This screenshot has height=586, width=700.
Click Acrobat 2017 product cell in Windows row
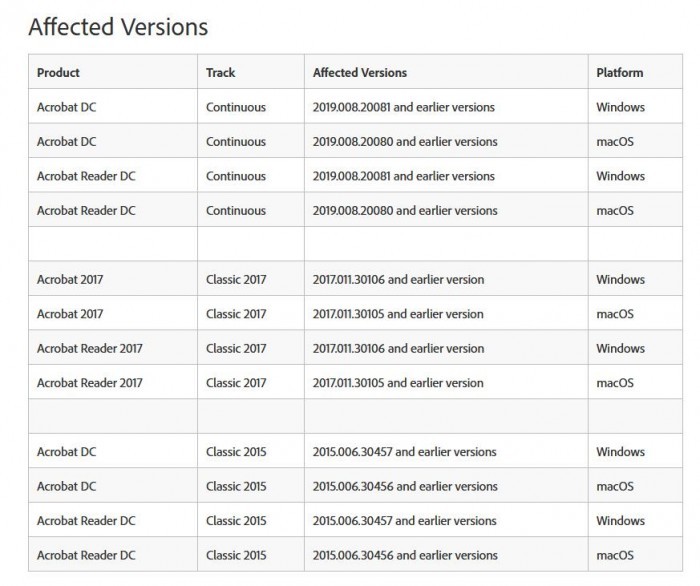(x=70, y=280)
